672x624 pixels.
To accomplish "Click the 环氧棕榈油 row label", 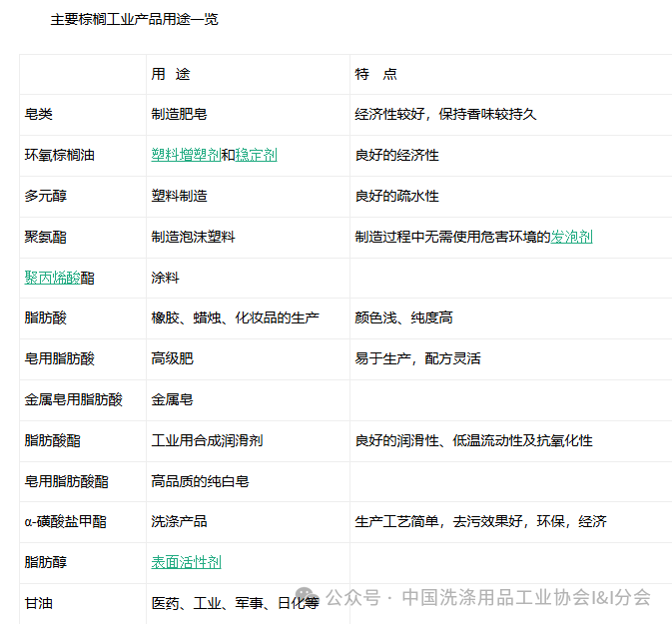I will point(60,155).
